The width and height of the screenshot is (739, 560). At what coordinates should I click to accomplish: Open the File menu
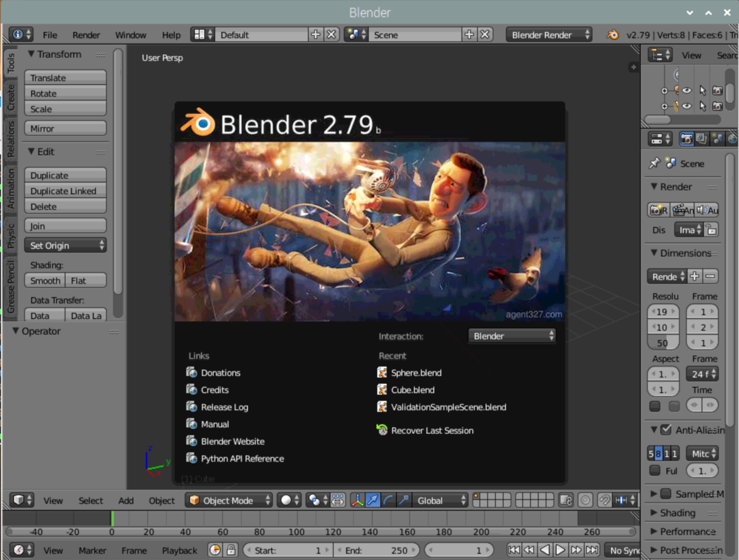50,35
